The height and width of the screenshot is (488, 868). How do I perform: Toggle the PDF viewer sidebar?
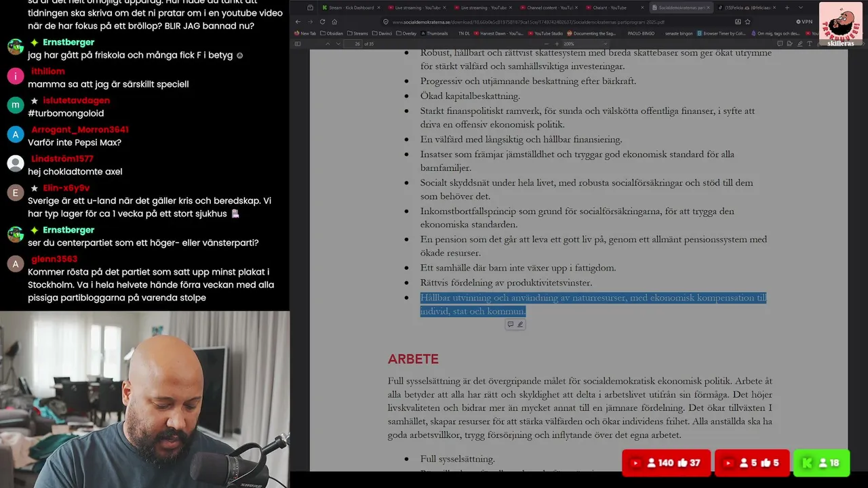[298, 43]
